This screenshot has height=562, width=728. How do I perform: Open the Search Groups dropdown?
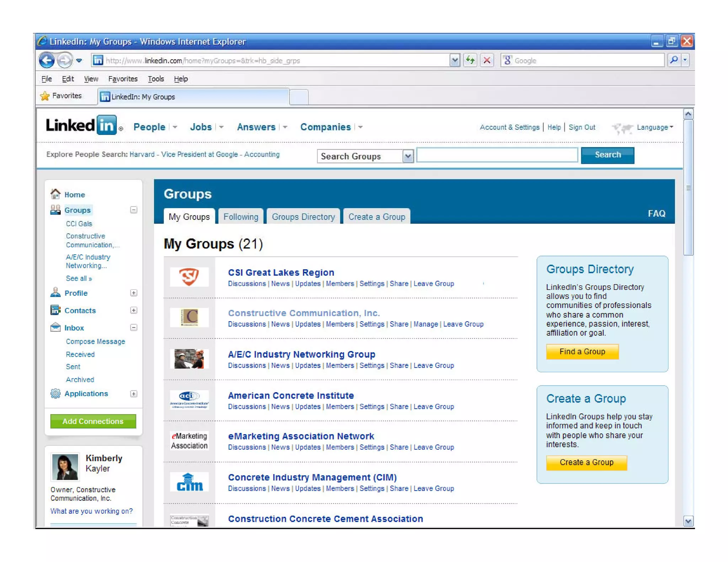[408, 156]
